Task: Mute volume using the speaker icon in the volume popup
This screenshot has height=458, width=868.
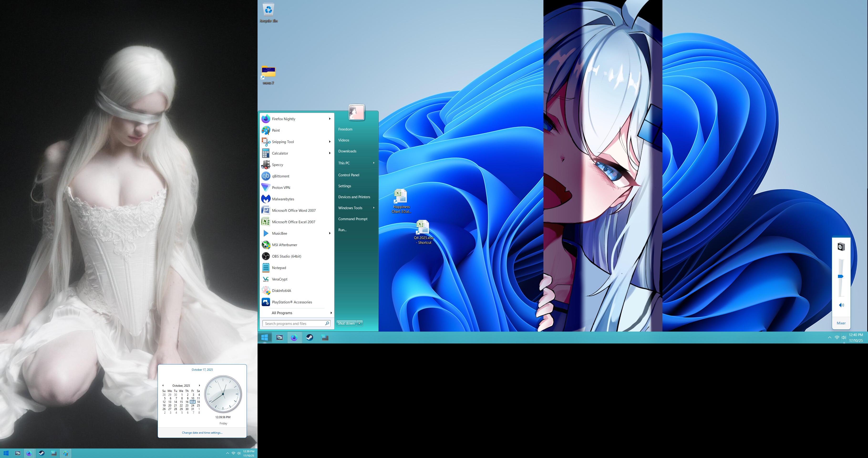Action: pyautogui.click(x=841, y=305)
